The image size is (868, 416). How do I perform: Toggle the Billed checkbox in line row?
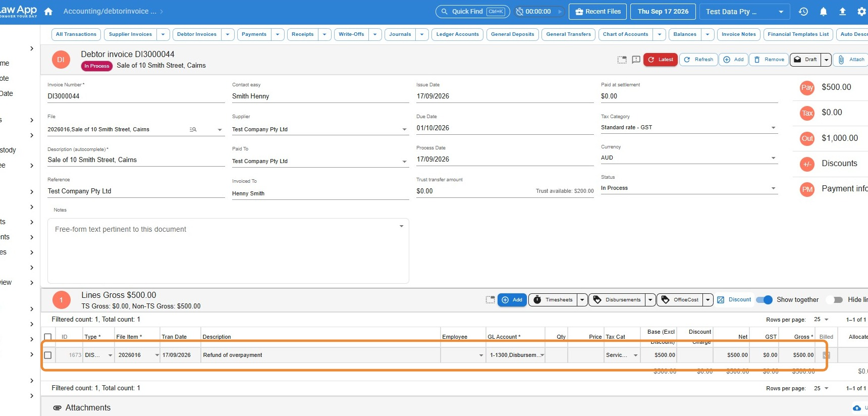[826, 355]
